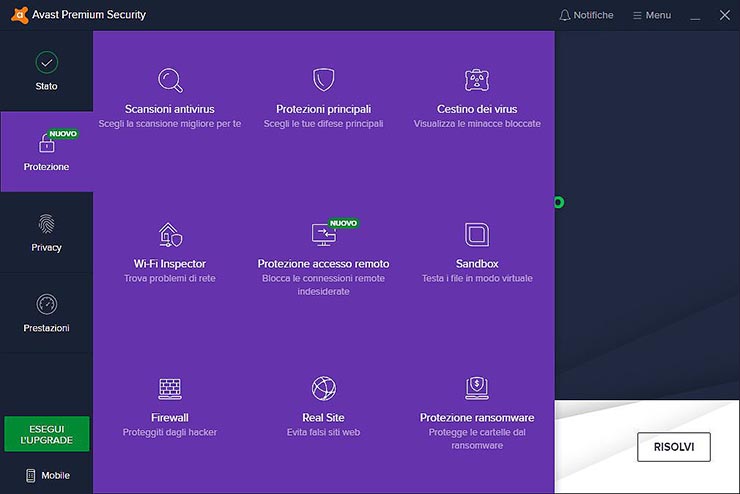Click the Wi-Fi Inspector title text

click(170, 264)
